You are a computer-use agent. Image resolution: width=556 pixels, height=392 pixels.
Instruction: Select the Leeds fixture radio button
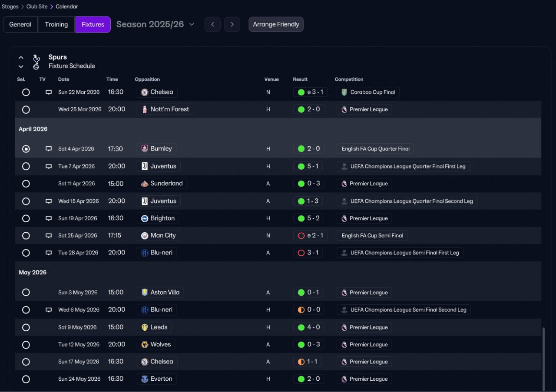click(x=26, y=327)
